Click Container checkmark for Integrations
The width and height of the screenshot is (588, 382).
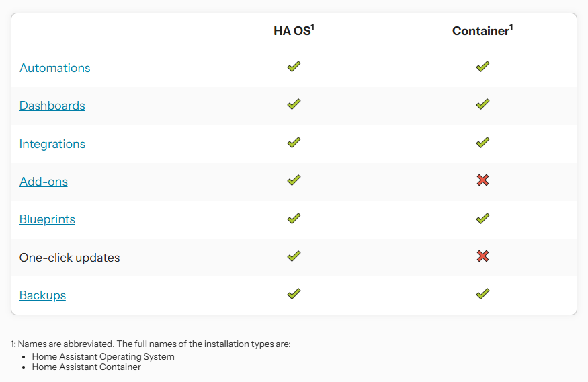pos(482,143)
